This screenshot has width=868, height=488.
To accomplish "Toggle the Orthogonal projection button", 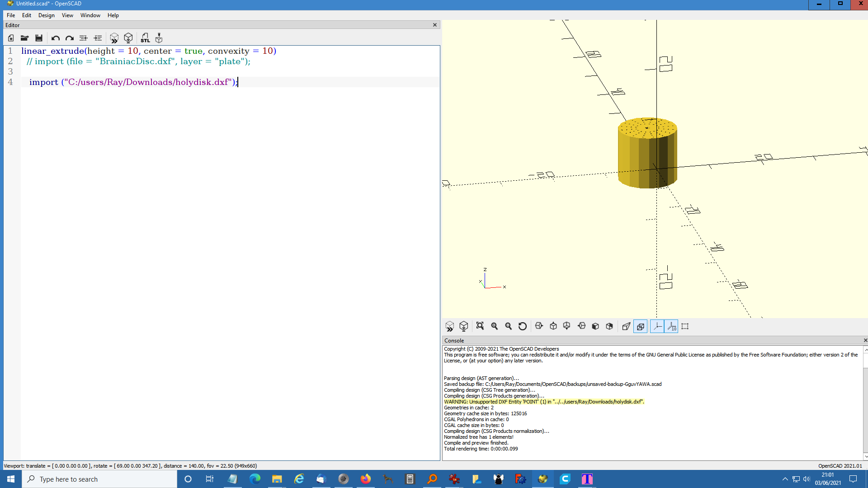I will (641, 326).
